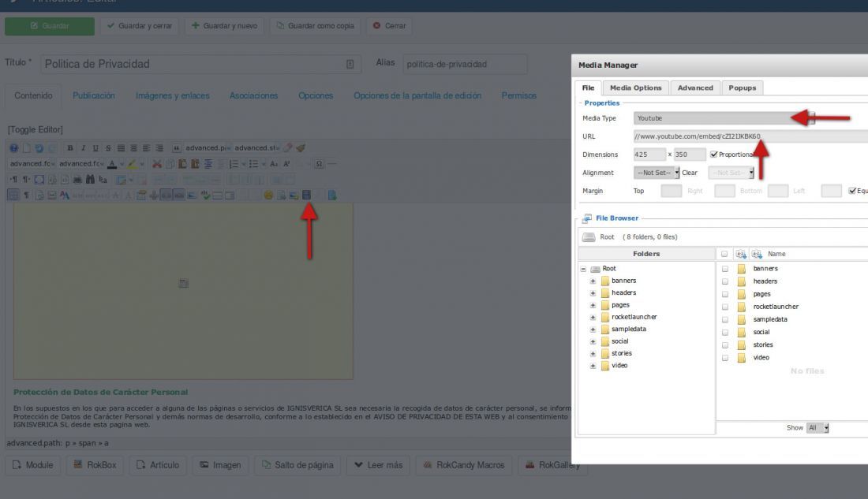Viewport: 868px width, 499px height.
Task: Click the Underline icon in the editor toolbar
Action: [x=95, y=147]
